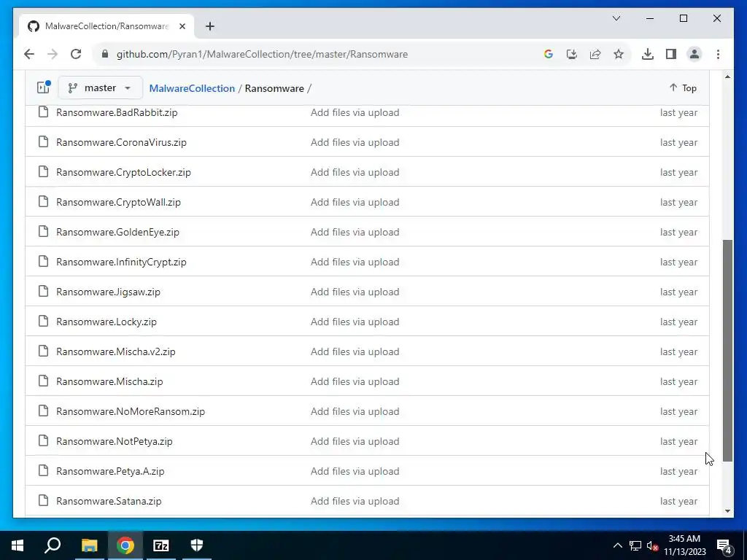Click the browser forward arrow
747x560 pixels.
click(x=53, y=54)
